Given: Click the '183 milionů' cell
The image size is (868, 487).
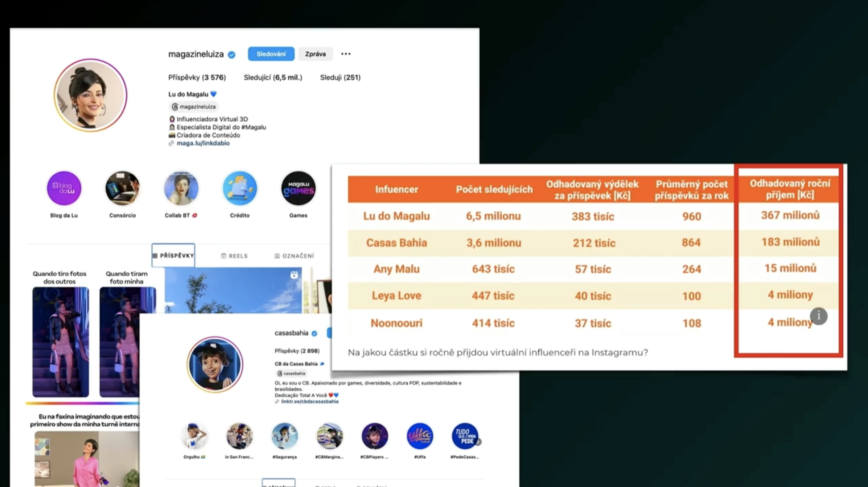Looking at the screenshot, I should coord(790,242).
